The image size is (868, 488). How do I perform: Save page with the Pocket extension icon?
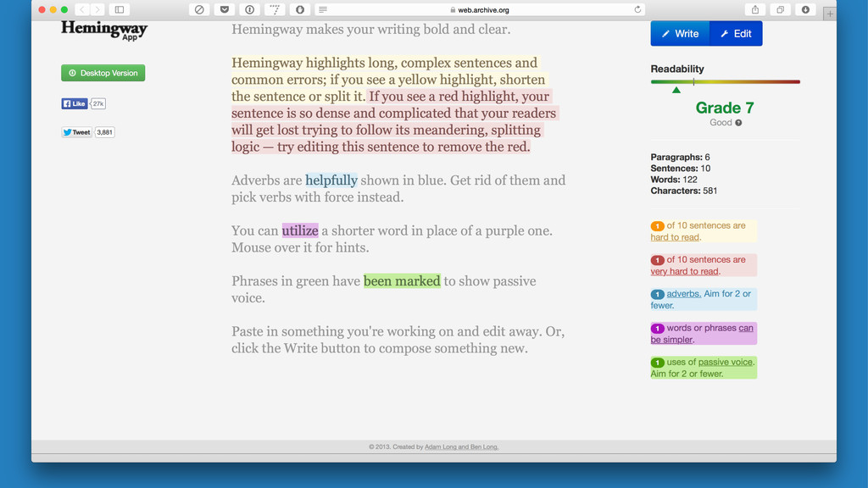point(224,9)
